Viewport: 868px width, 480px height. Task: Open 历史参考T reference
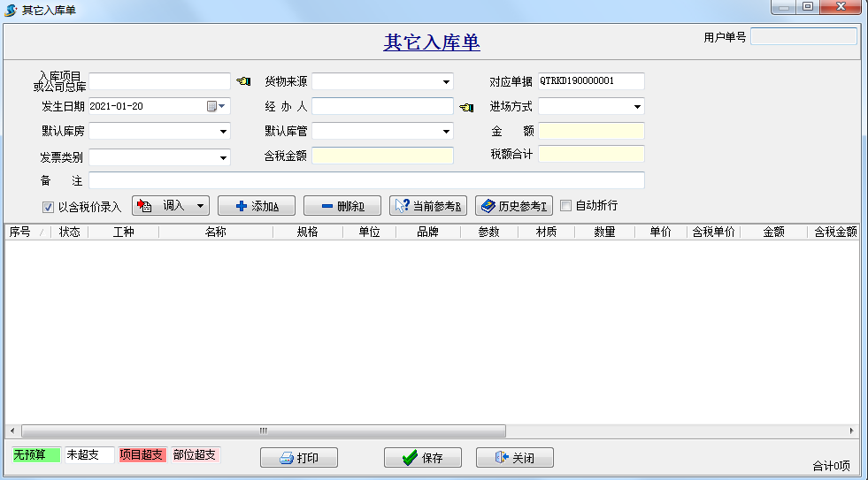point(514,206)
